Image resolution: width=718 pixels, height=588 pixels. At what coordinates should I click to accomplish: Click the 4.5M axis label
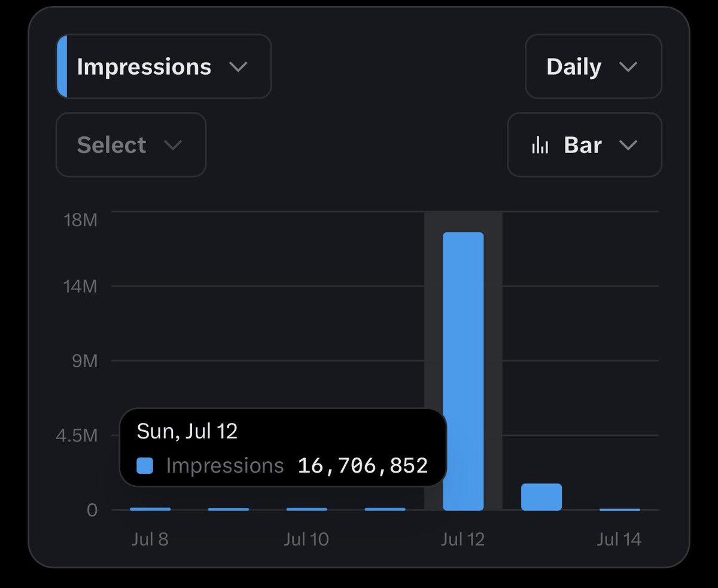(77, 435)
